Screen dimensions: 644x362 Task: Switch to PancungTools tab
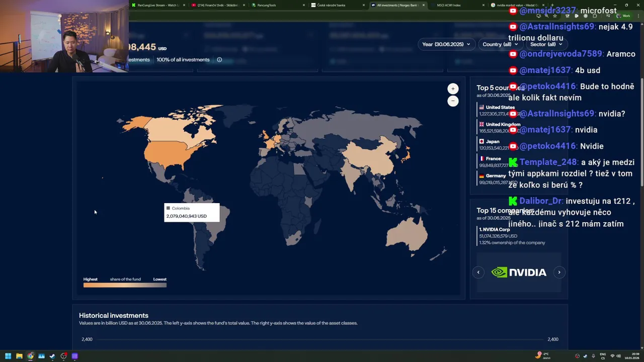click(278, 5)
